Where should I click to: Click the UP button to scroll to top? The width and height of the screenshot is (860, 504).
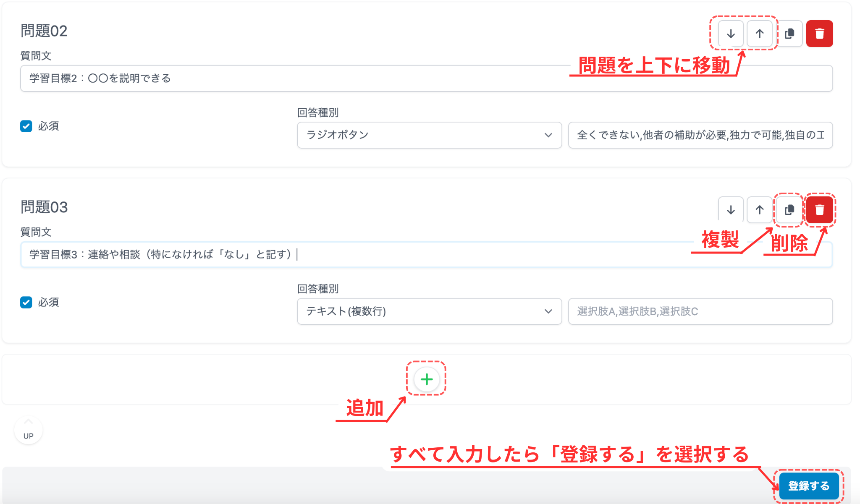(x=28, y=430)
